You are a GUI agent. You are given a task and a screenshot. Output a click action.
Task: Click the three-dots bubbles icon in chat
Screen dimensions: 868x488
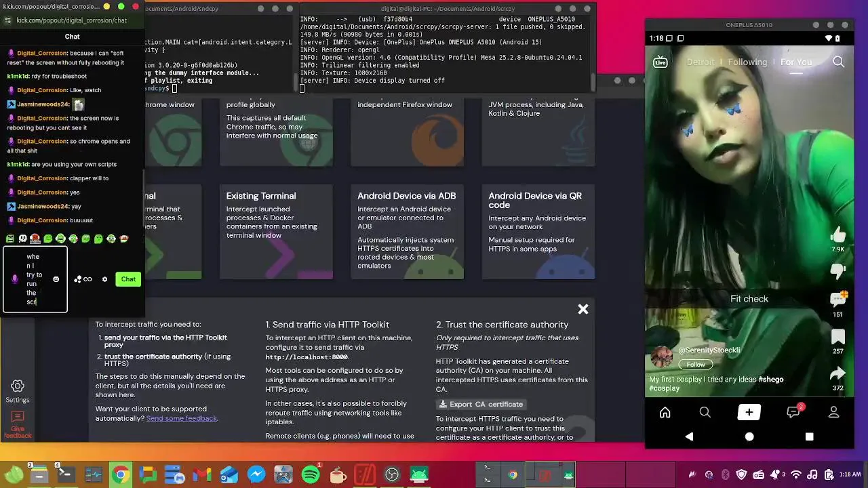(78, 279)
